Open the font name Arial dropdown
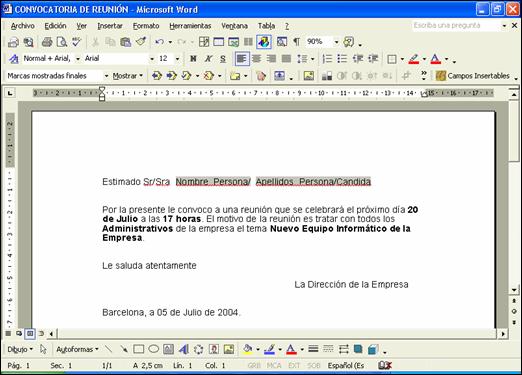522x375 pixels. pyautogui.click(x=152, y=59)
